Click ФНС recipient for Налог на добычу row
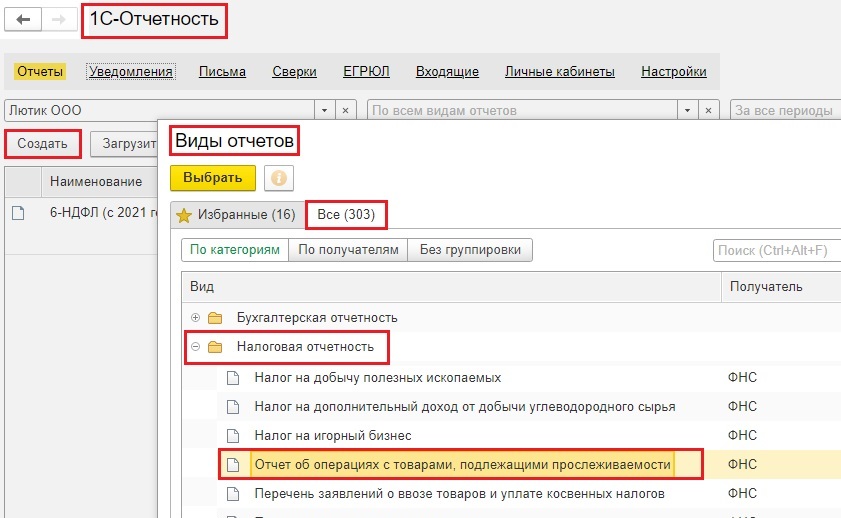Screen dimensions: 841x518 (742, 378)
